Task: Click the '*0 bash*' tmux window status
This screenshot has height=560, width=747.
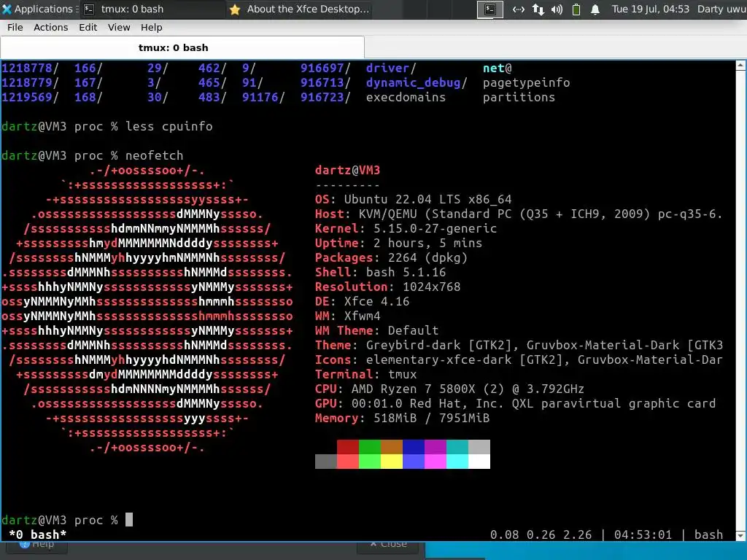Action: [x=38, y=534]
